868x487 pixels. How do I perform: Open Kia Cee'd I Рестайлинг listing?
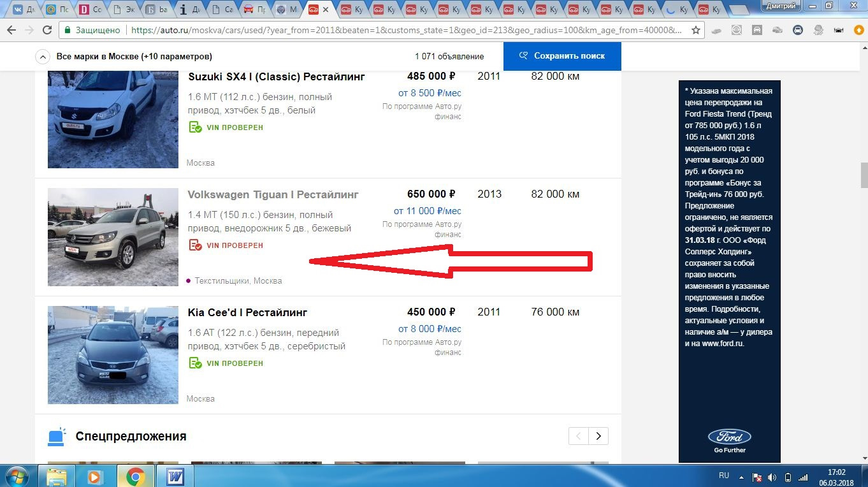pos(248,312)
